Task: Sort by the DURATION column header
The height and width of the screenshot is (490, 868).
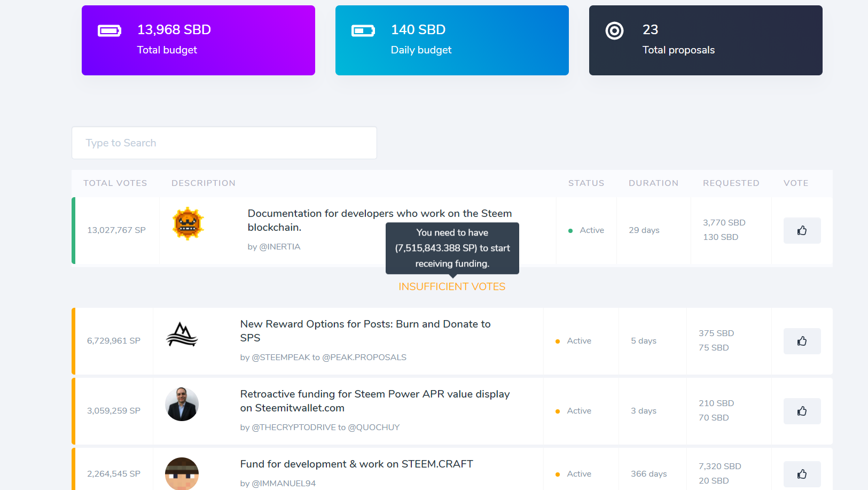Action: (654, 183)
